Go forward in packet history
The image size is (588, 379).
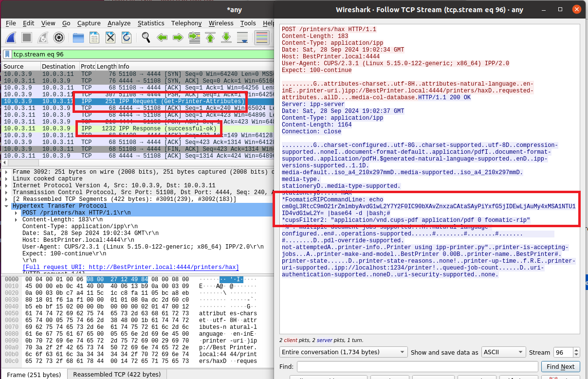pyautogui.click(x=178, y=37)
